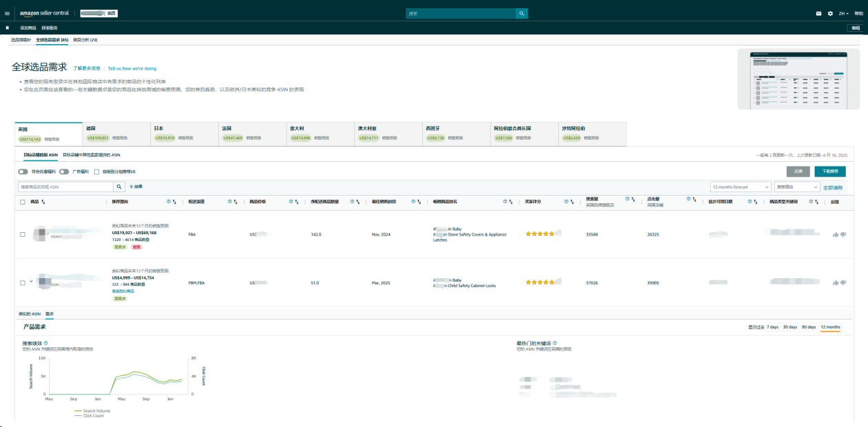Open the mail messages icon

(818, 13)
